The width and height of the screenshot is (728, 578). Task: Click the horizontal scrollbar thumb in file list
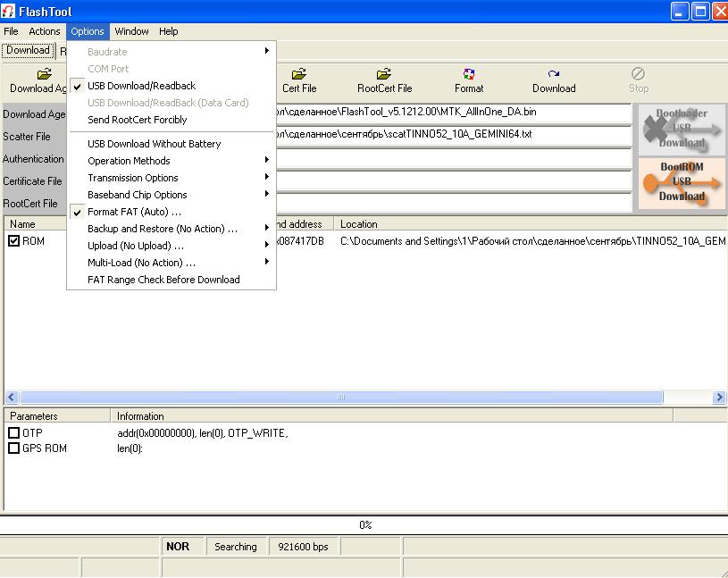pos(341,398)
